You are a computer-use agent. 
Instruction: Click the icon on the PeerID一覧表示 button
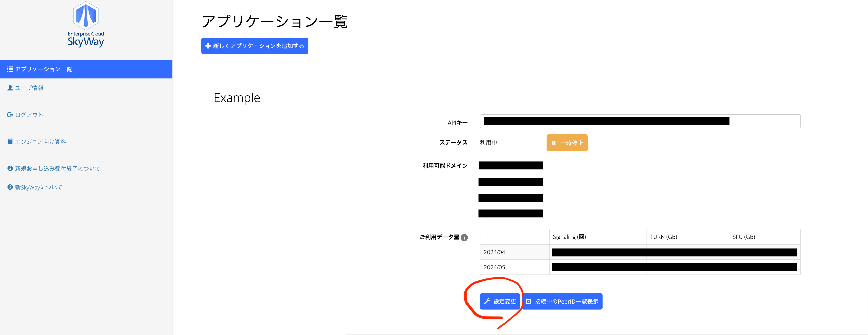pyautogui.click(x=529, y=302)
